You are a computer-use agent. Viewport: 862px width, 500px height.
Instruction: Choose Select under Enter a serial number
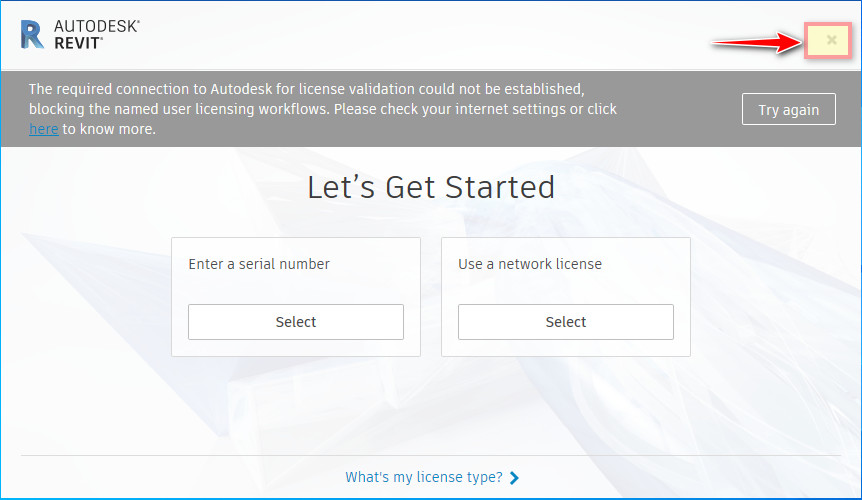pos(296,322)
